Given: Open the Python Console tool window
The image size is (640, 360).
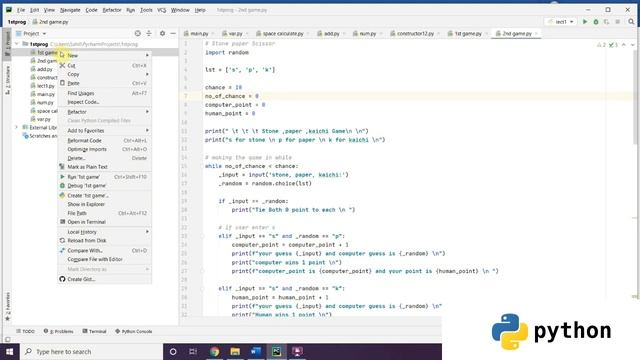Looking at the screenshot, I should (133, 331).
